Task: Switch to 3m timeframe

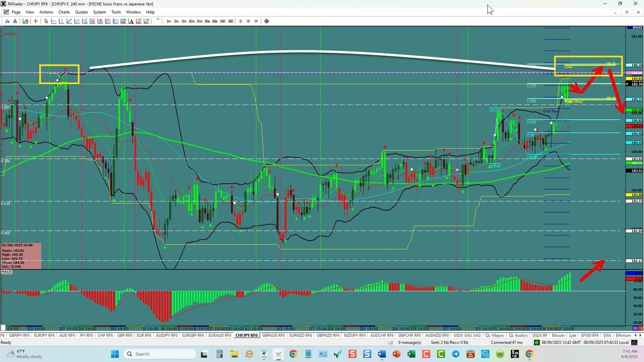Action: coord(176,21)
